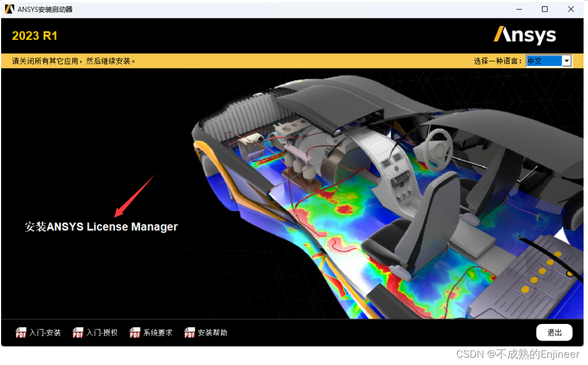Close the ANSYS installer window

[571, 9]
